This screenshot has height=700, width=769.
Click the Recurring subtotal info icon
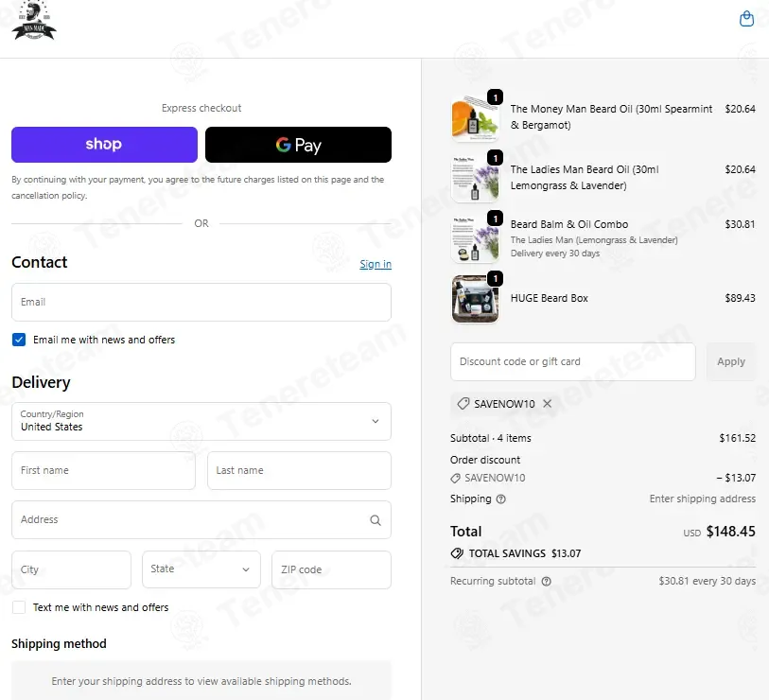[x=546, y=581]
